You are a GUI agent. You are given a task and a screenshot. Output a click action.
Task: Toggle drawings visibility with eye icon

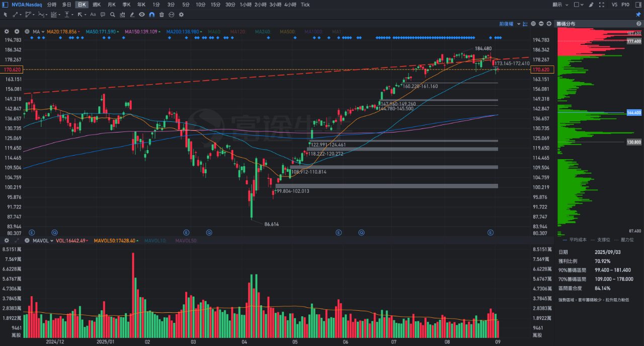[142, 15]
